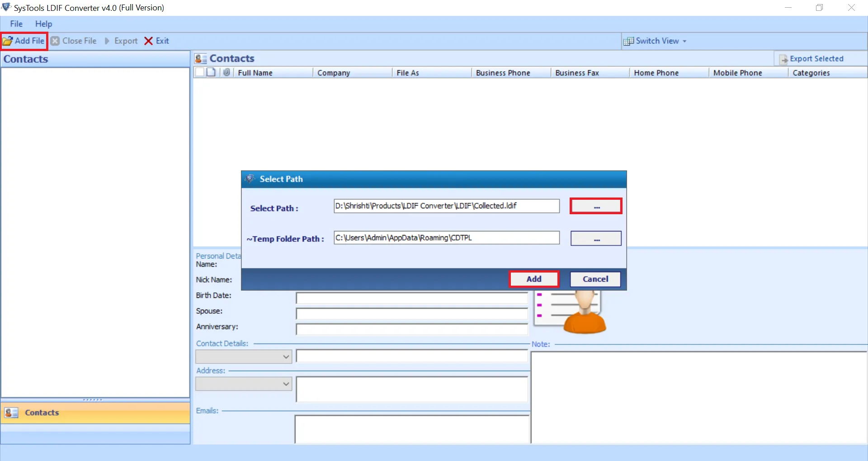868x461 pixels.
Task: Click the Address text box
Action: [412, 389]
